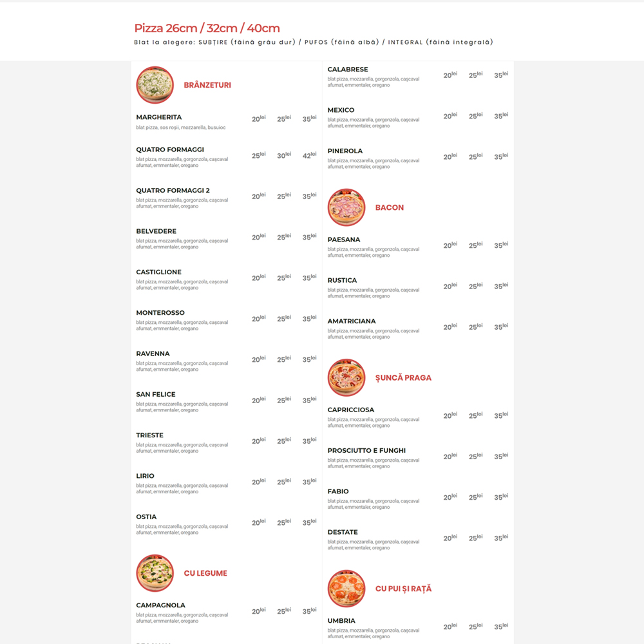This screenshot has width=644, height=644.
Task: Click the Pizza 26cm / 32cm / 40cm title
Action: 207,28
